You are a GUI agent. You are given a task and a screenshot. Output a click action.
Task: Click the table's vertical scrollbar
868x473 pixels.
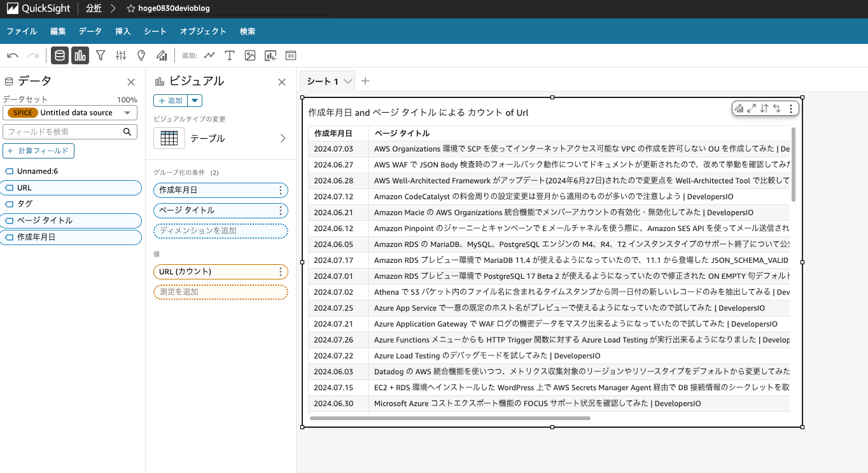point(793,164)
